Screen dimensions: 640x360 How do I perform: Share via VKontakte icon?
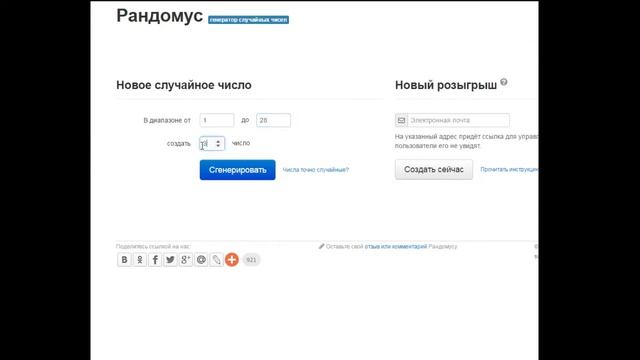124,260
